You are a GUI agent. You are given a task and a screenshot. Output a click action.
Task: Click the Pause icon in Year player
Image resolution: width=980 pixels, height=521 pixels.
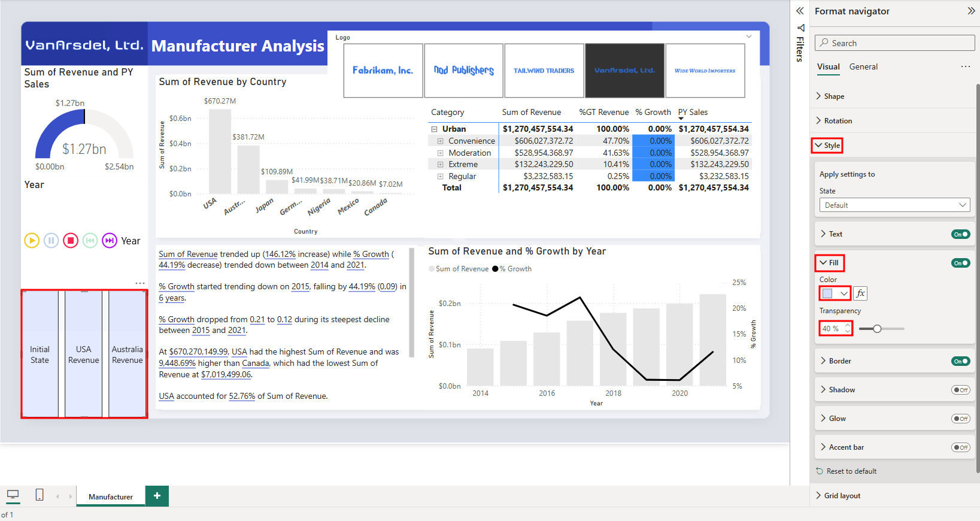(51, 241)
